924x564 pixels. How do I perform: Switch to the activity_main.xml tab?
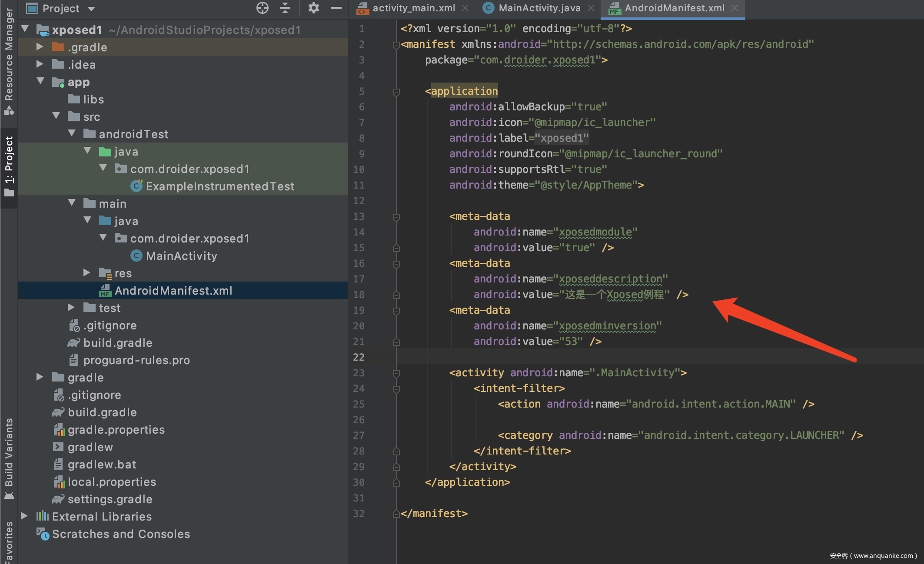click(413, 8)
